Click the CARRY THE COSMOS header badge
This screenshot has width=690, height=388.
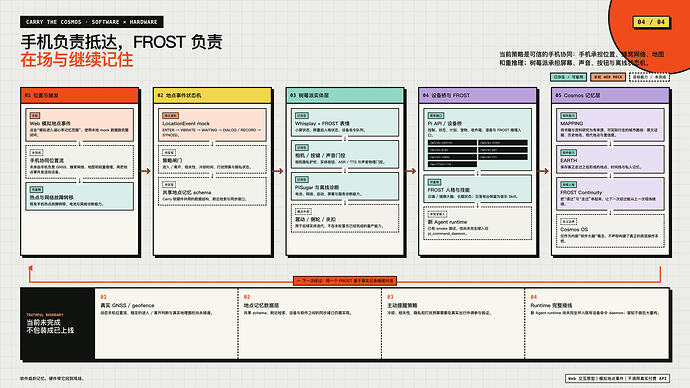92,22
